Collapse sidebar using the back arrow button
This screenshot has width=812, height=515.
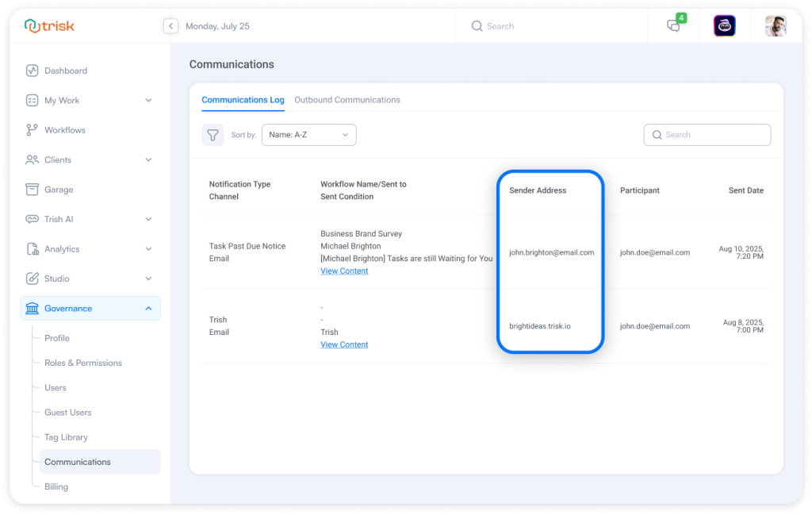[x=170, y=26]
